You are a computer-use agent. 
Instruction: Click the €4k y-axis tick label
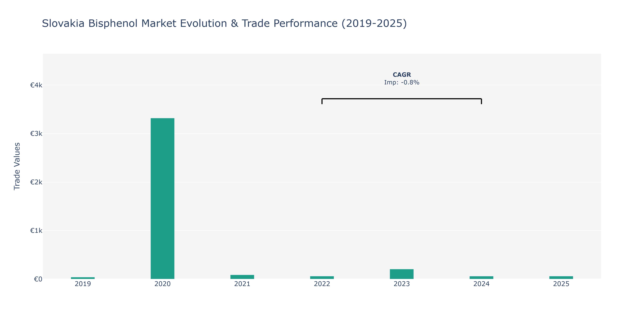(36, 85)
